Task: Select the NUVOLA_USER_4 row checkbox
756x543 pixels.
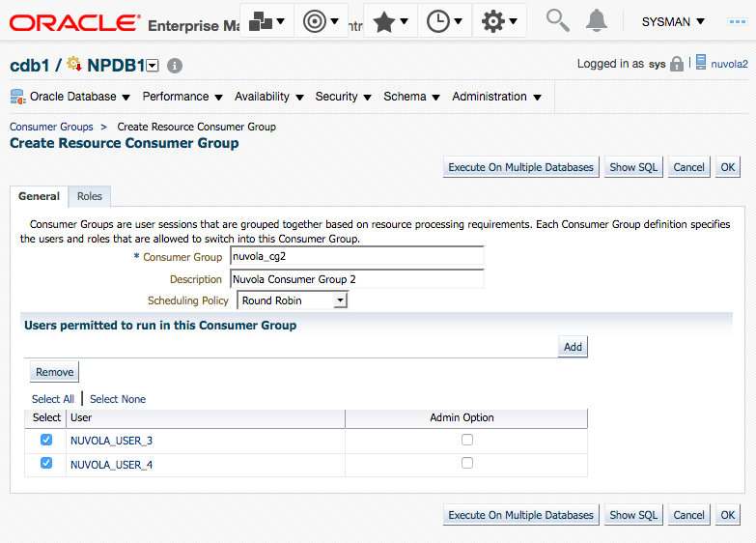Action: pyautogui.click(x=46, y=463)
